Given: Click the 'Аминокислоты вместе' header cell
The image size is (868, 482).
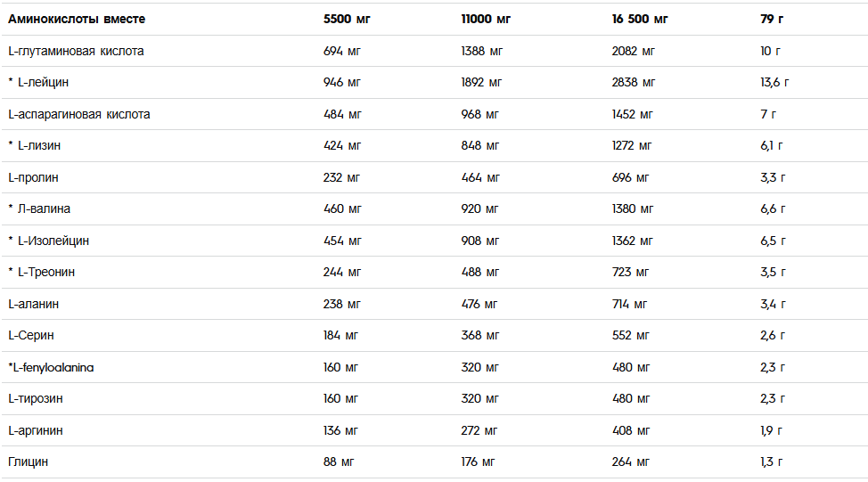Looking at the screenshot, I should (x=77, y=19).
